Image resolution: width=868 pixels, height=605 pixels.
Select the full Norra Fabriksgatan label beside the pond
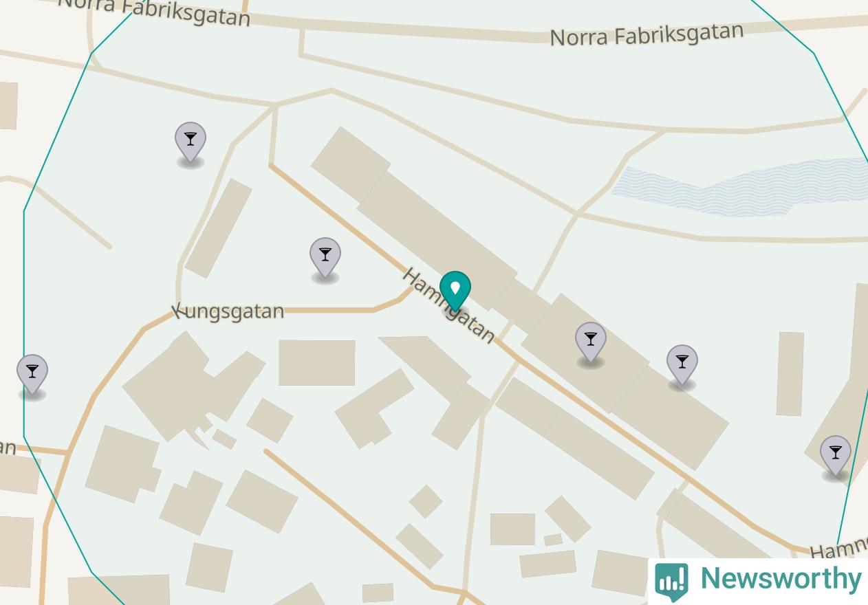tap(647, 34)
